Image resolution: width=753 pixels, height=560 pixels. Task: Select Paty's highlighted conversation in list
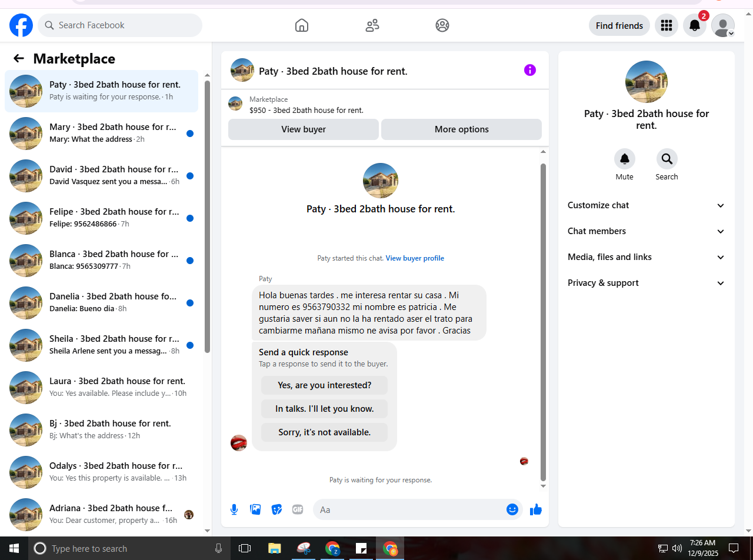click(101, 91)
